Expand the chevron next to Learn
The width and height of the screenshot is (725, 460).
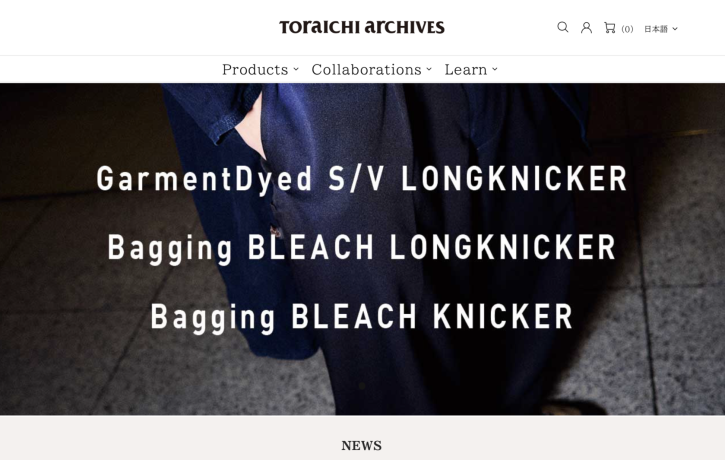point(495,69)
